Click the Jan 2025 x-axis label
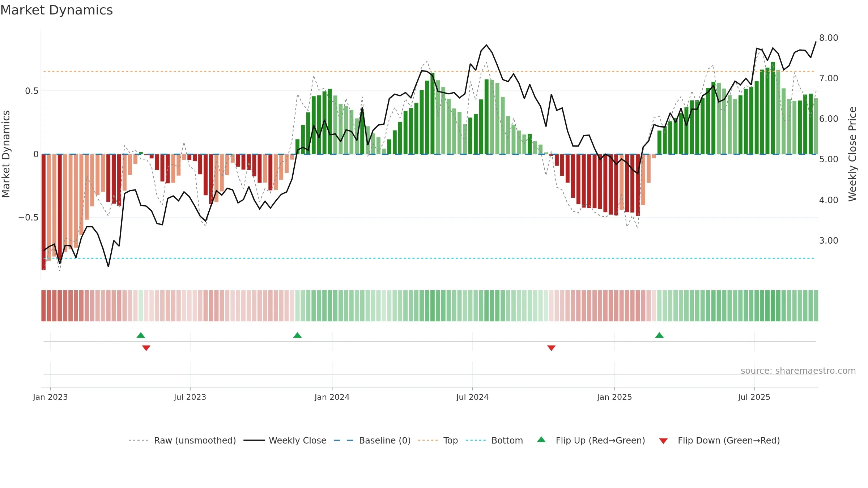 (x=614, y=397)
